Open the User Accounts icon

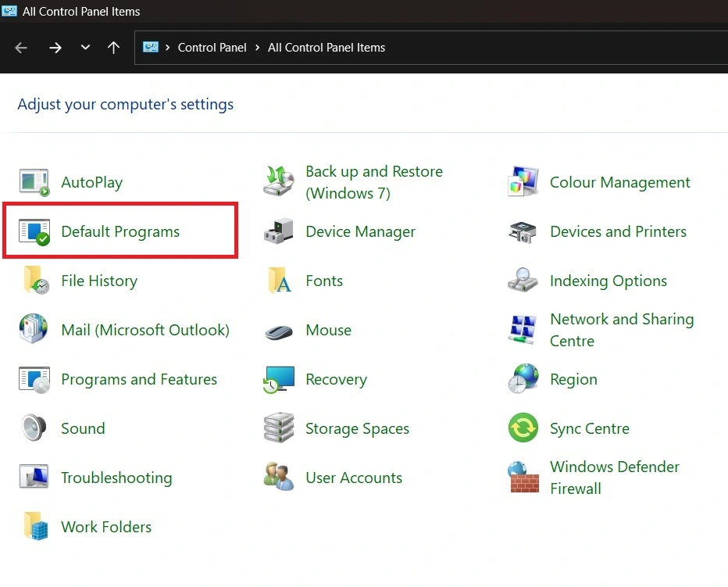point(279,477)
